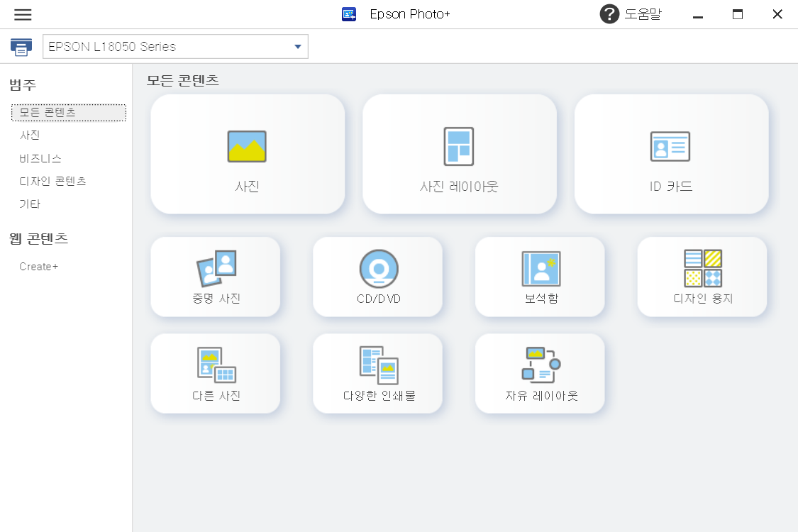Click the question mark help icon

(x=609, y=14)
